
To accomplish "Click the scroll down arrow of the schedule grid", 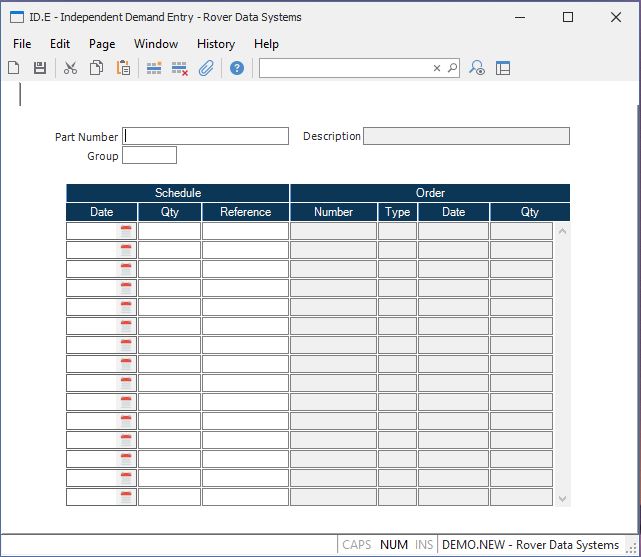I will 562,498.
